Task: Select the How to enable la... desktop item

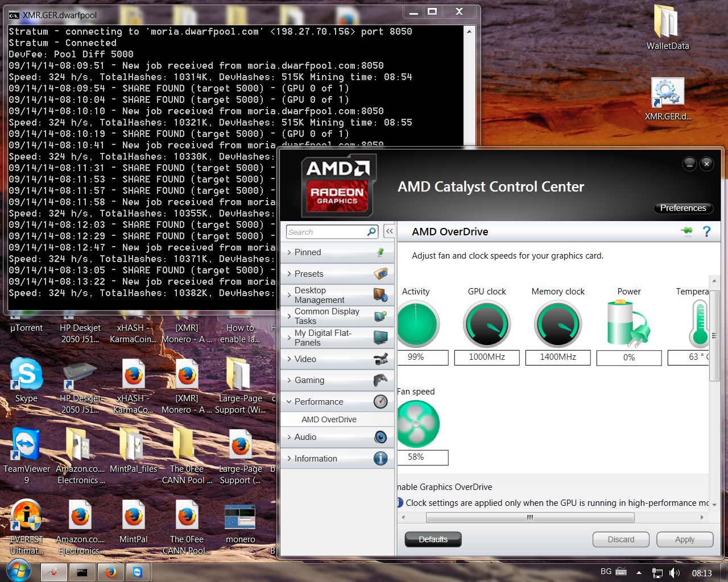Action: (240, 334)
